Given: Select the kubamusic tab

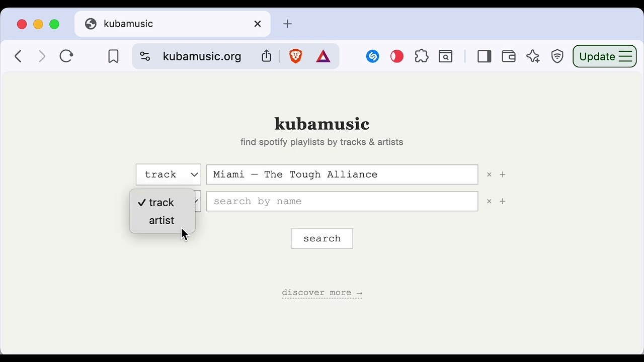Looking at the screenshot, I should click(x=172, y=24).
